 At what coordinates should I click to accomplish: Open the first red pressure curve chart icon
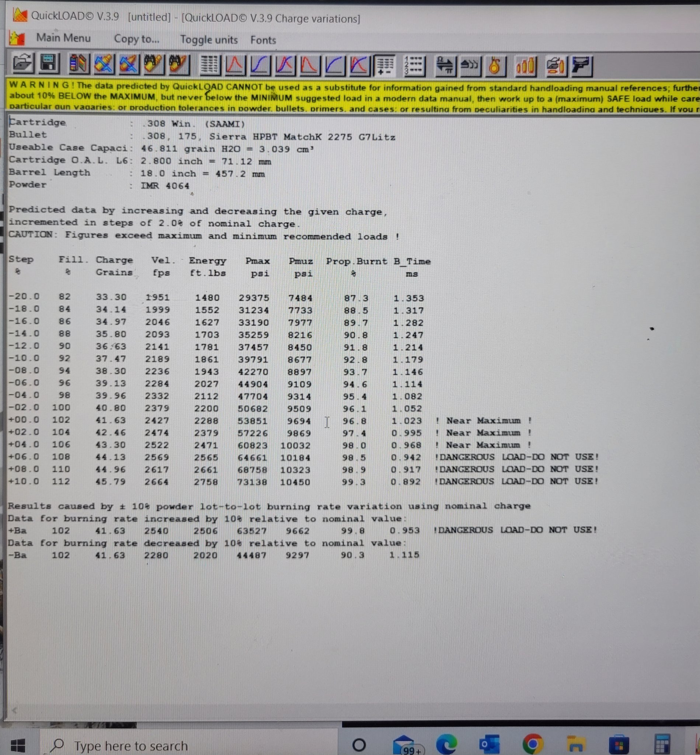coord(235,65)
